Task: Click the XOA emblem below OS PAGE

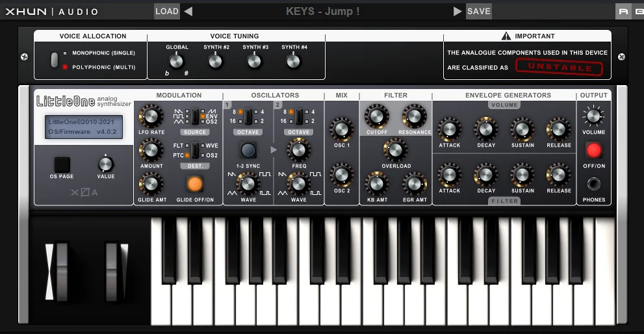Action: click(84, 192)
